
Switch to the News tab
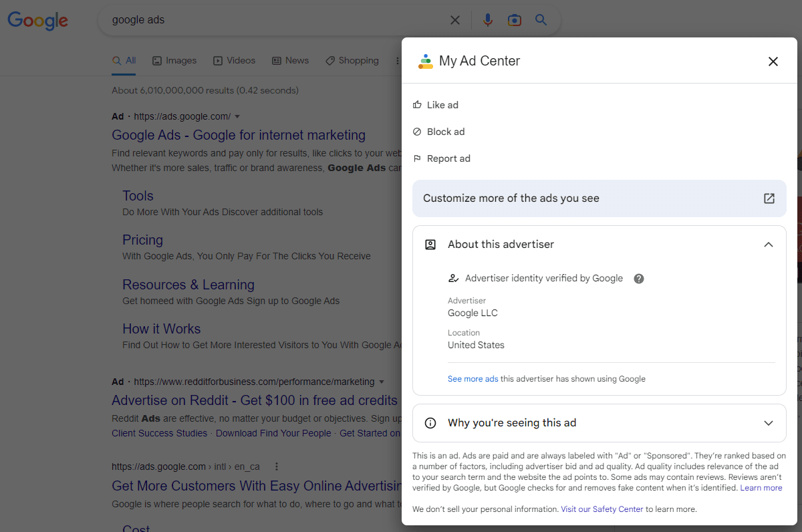coord(290,61)
